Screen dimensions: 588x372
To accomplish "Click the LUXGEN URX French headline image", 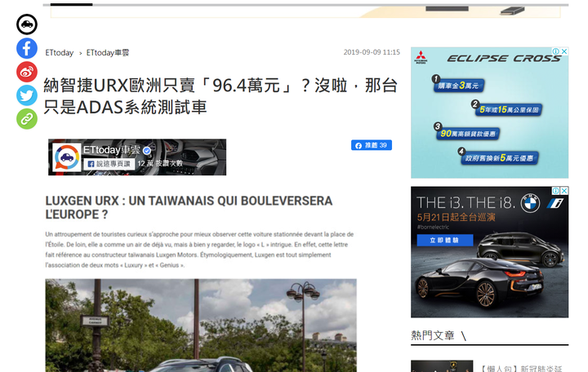I will point(189,207).
